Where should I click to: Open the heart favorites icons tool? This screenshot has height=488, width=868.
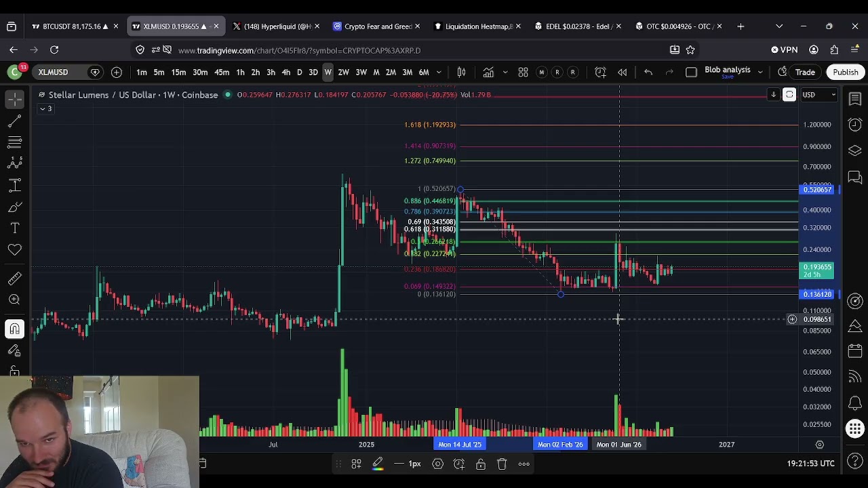[14, 250]
